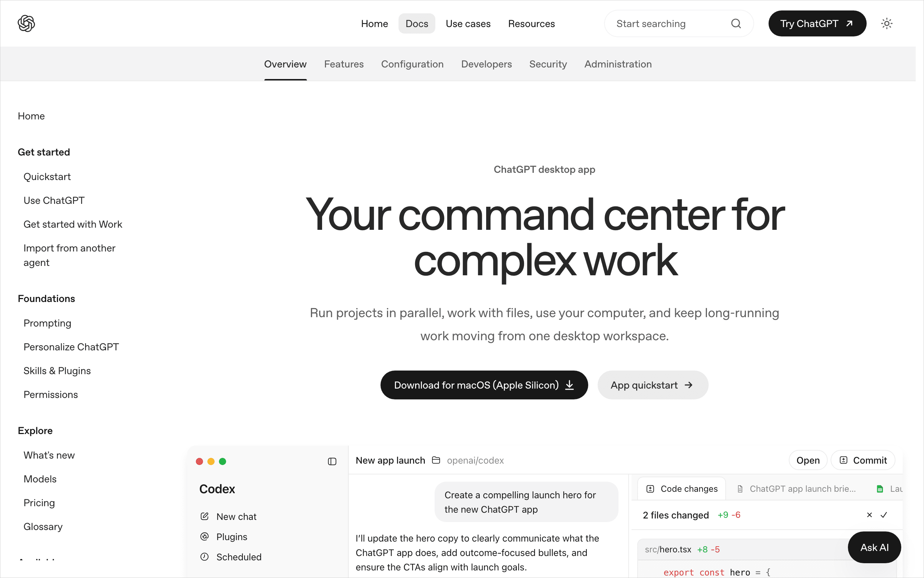Click the Commit button
This screenshot has height=578, width=924.
coord(863,460)
